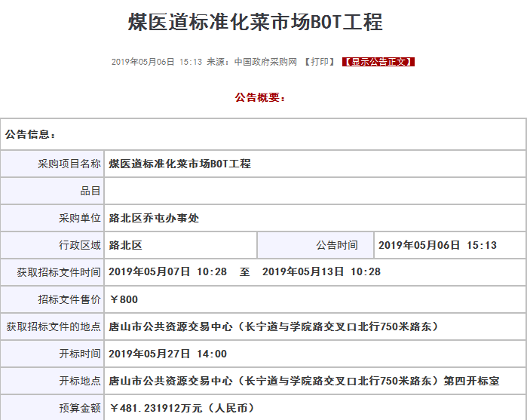Click the bid opening time 2019年05月27日 14:00
Image resolution: width=527 pixels, height=420 pixels.
pos(167,354)
